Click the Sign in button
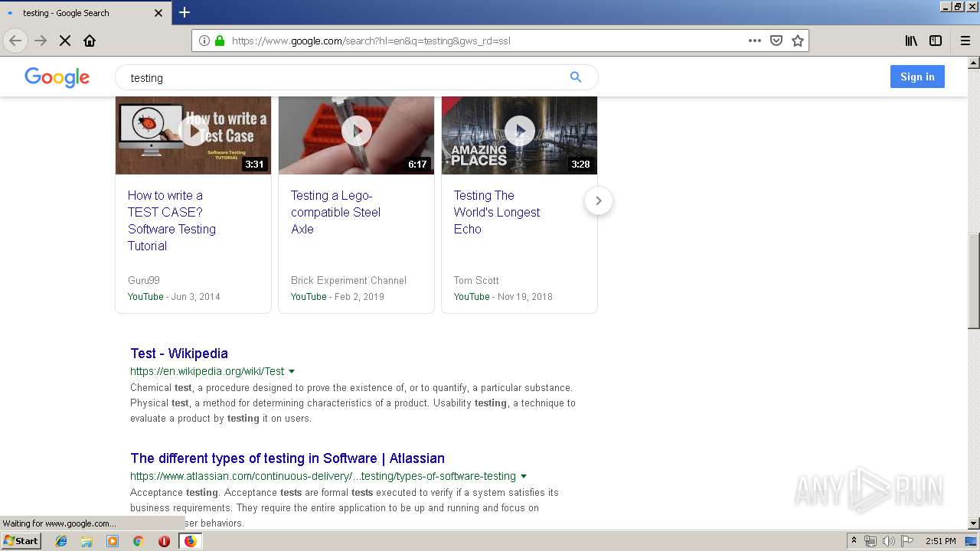 [917, 77]
